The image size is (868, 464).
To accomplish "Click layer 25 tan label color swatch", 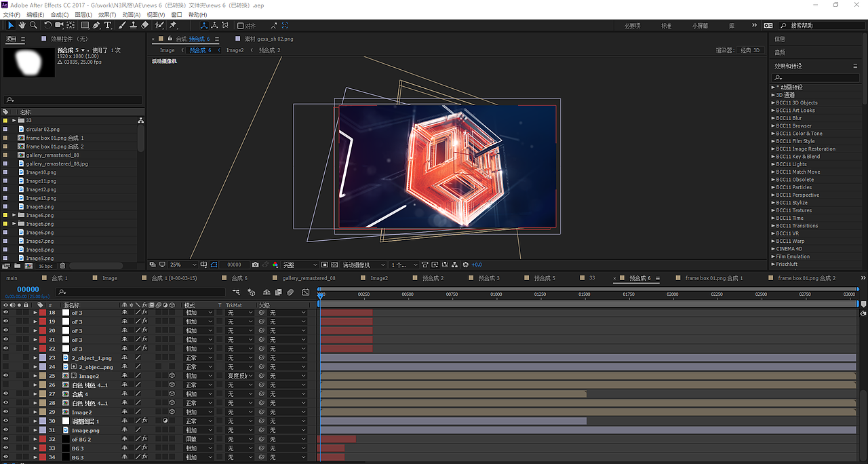I will tap(43, 376).
